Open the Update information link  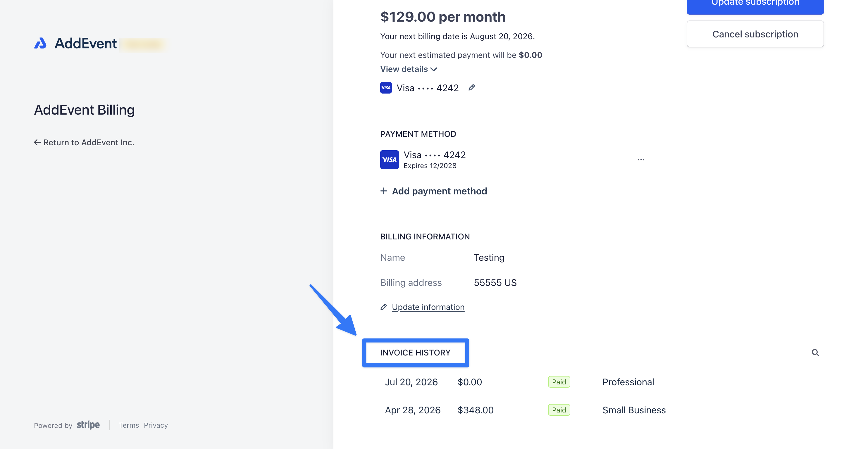pos(428,307)
